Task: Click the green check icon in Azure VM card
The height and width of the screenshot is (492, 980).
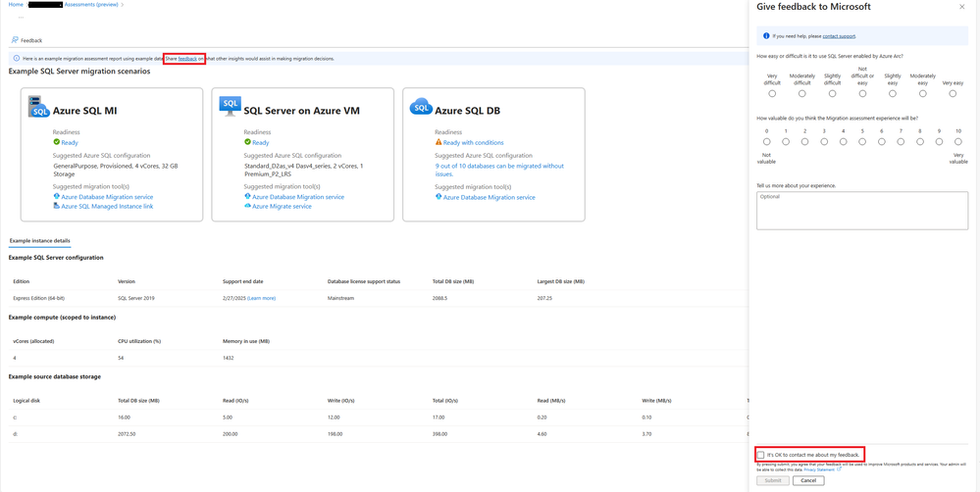Action: 247,142
